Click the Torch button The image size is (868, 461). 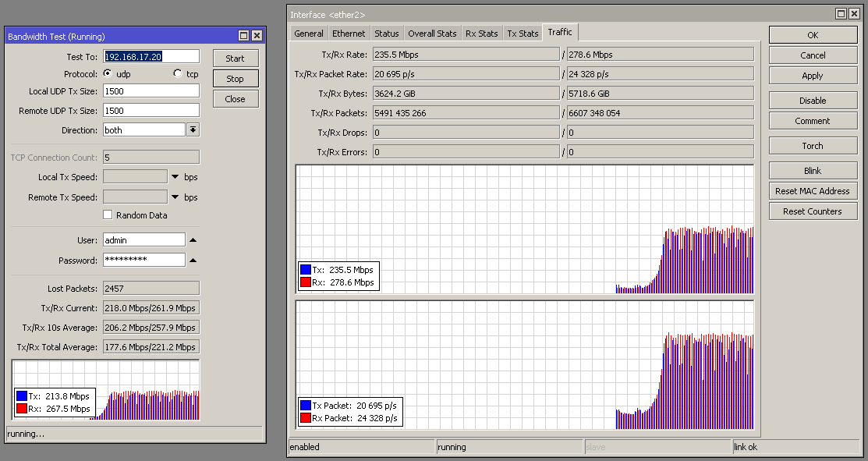click(812, 146)
